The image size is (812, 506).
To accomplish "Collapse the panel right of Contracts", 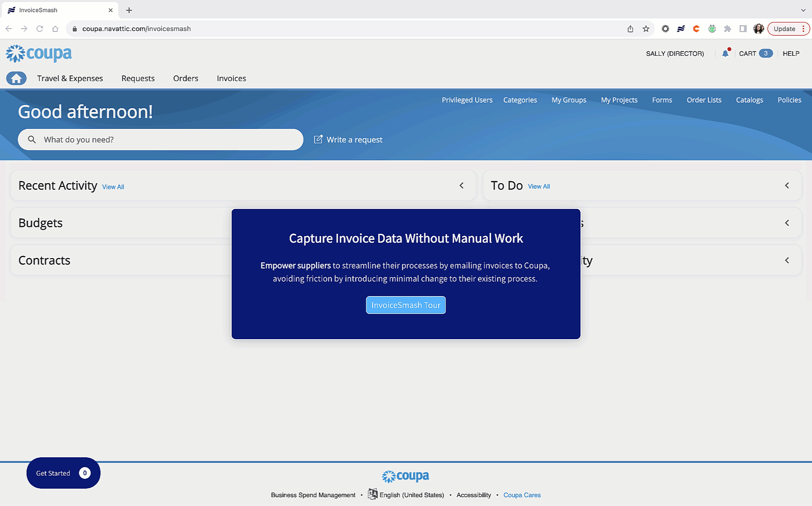I will pos(787,260).
